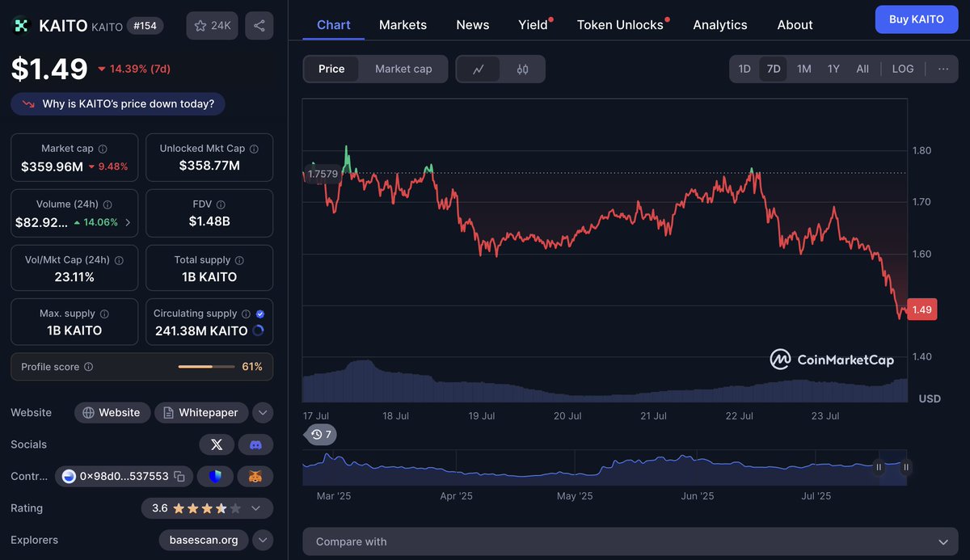
Task: Click the left range pause handle
Action: tap(879, 467)
